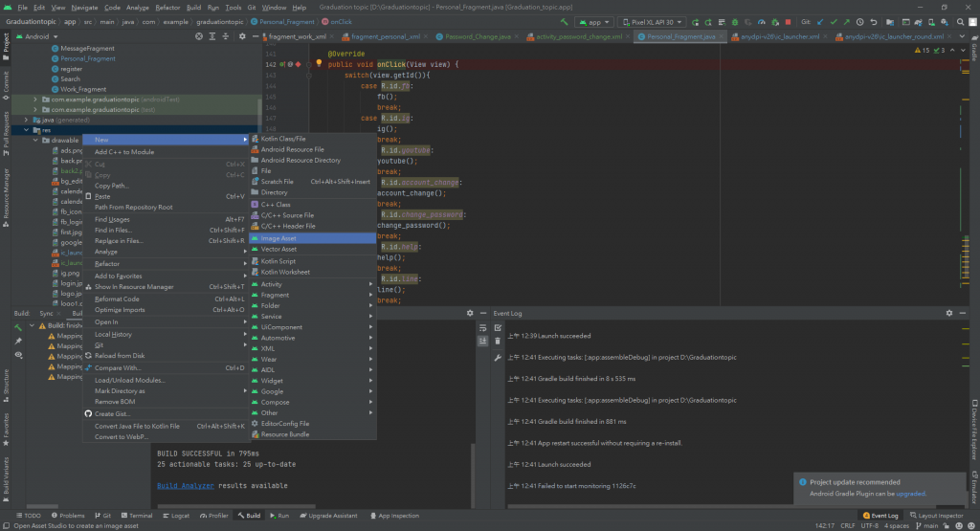Click the intention lightbulb on line 142
980x531 pixels.
coord(319,64)
